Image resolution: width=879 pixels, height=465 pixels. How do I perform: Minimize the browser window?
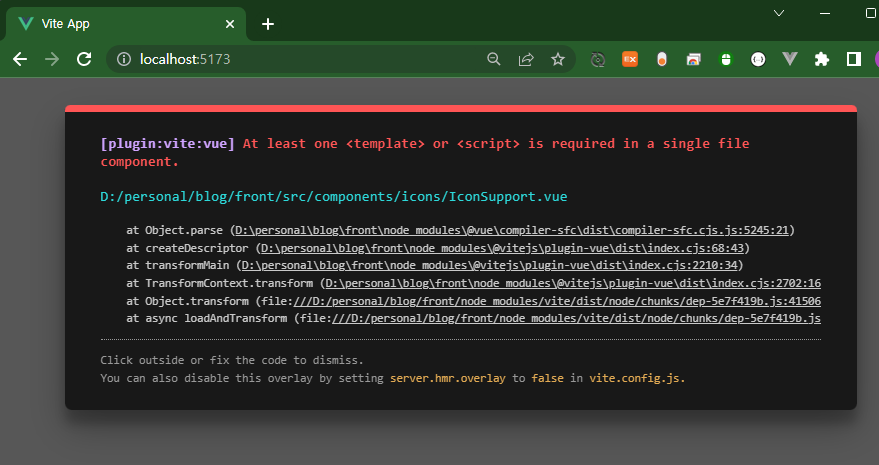[x=825, y=13]
